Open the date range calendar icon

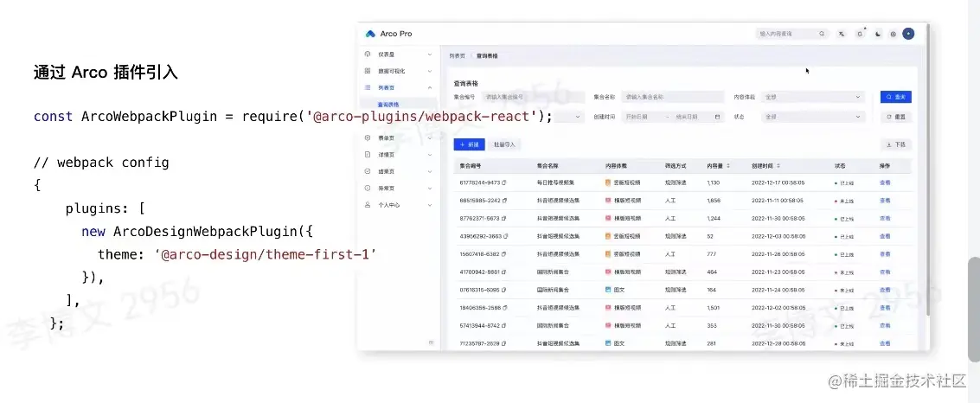[717, 117]
